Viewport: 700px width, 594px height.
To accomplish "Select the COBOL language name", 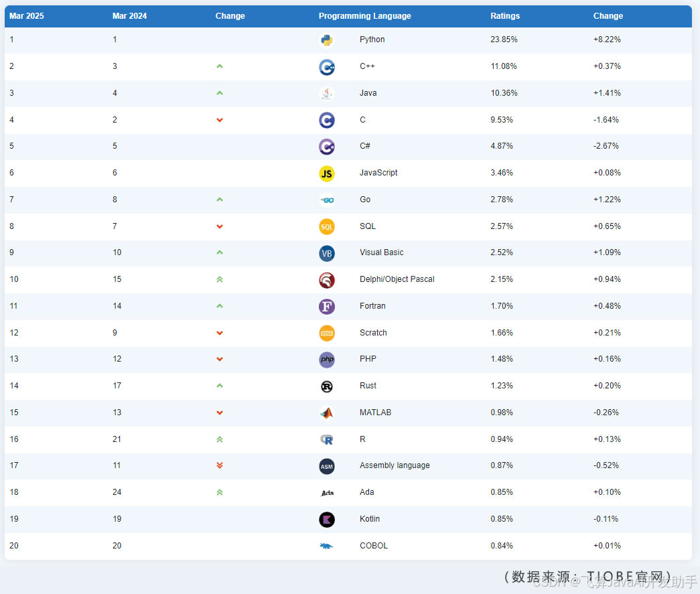I will [374, 545].
